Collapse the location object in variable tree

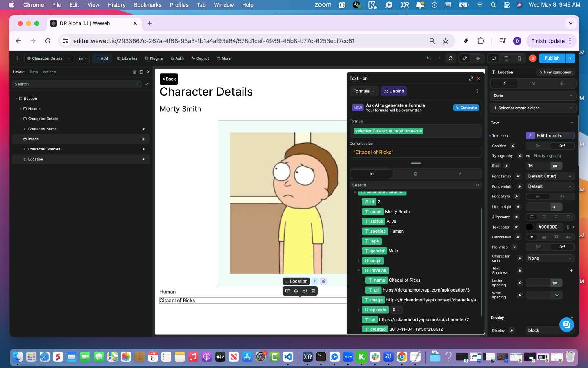point(359,271)
